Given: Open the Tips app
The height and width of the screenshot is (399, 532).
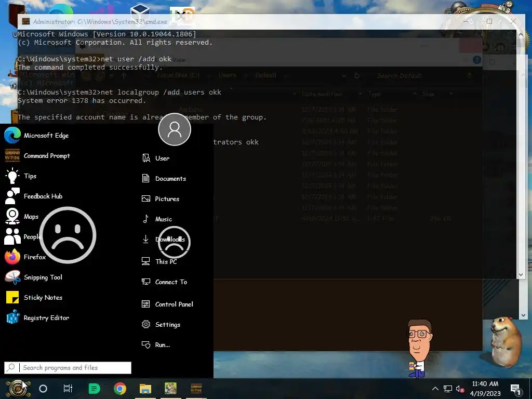Looking at the screenshot, I should pos(20,176).
